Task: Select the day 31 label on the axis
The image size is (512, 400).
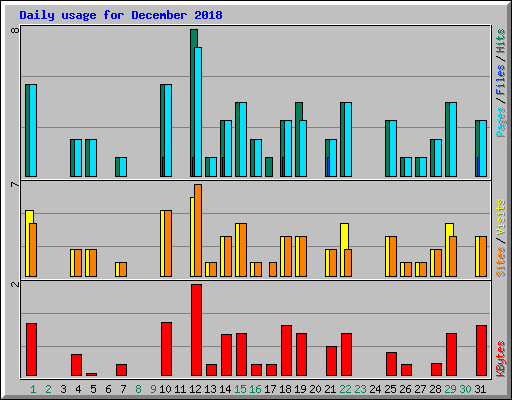Action: pos(480,389)
